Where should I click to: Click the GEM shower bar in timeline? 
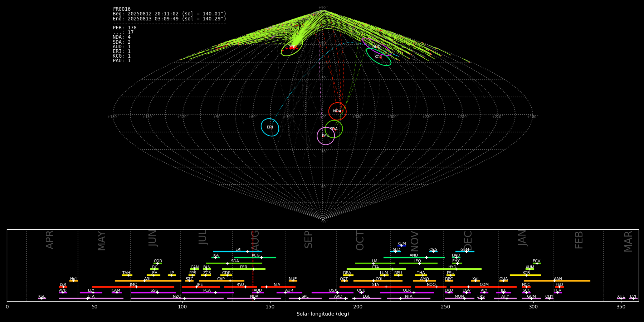coord(465,252)
